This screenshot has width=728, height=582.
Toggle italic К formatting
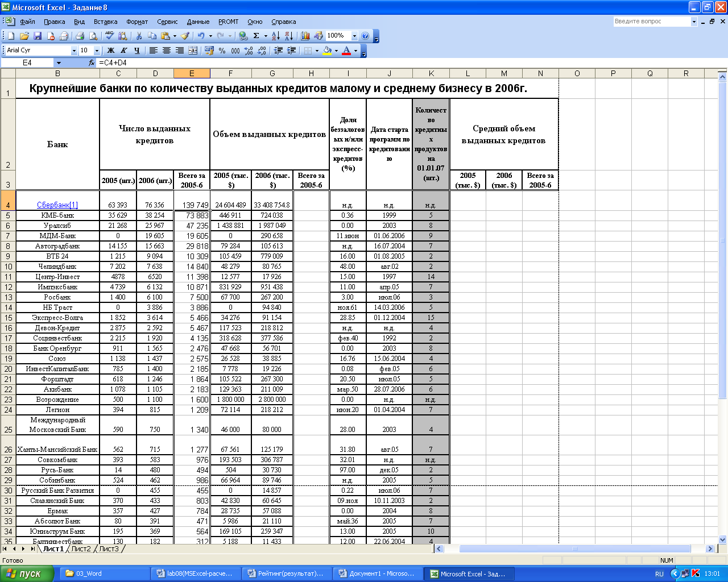click(x=123, y=51)
